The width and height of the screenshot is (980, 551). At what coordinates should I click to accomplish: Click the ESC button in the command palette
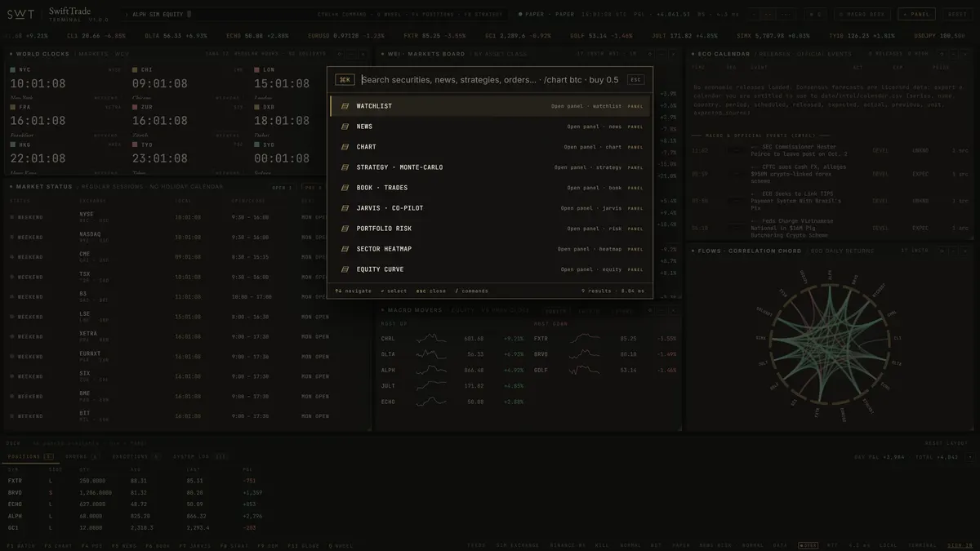[x=635, y=80]
